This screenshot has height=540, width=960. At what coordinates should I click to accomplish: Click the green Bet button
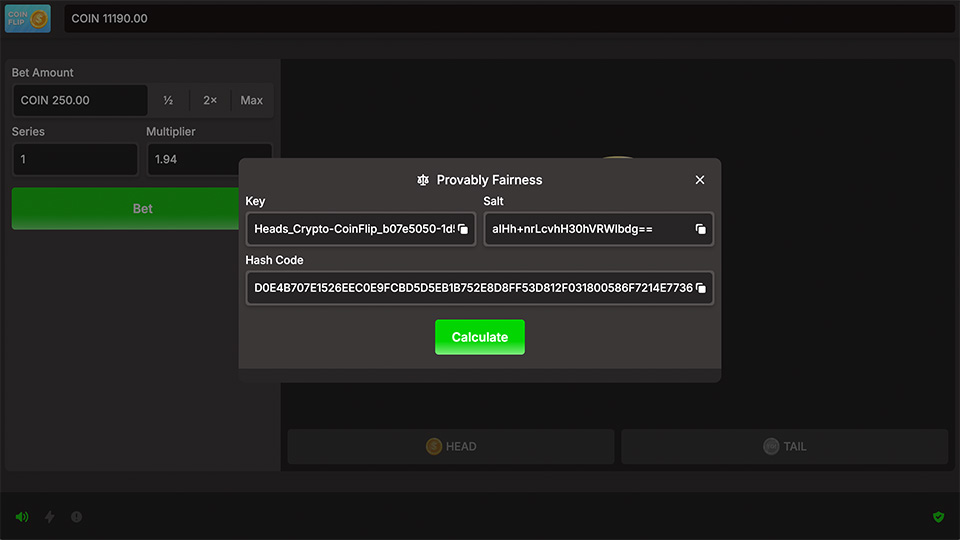[x=126, y=209]
